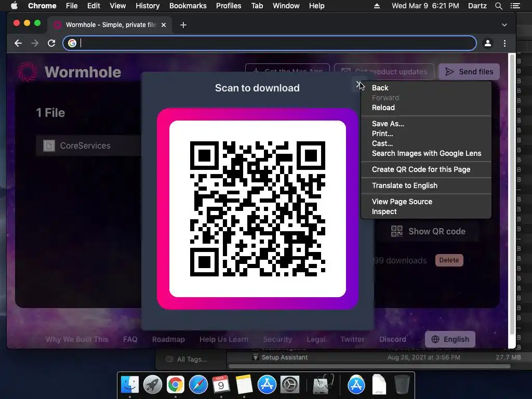Click the Chrome back arrow button
The image size is (532, 399).
coord(18,43)
